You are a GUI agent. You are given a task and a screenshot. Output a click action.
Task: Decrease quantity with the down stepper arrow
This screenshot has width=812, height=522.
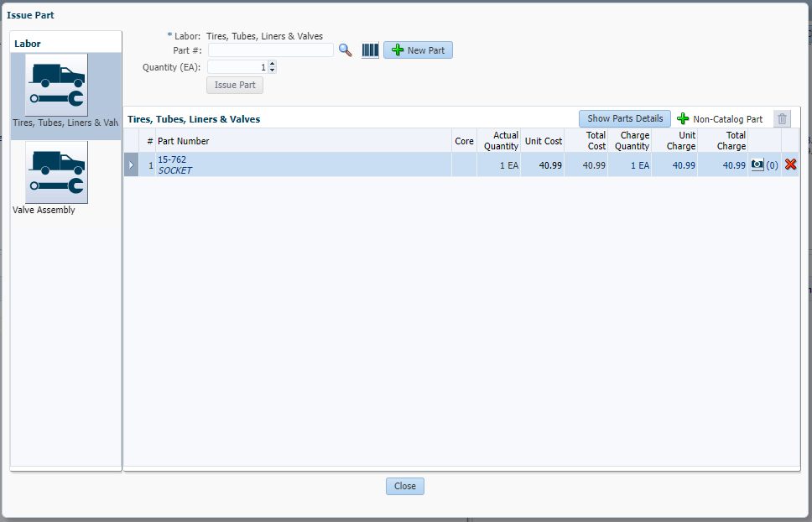coord(272,70)
